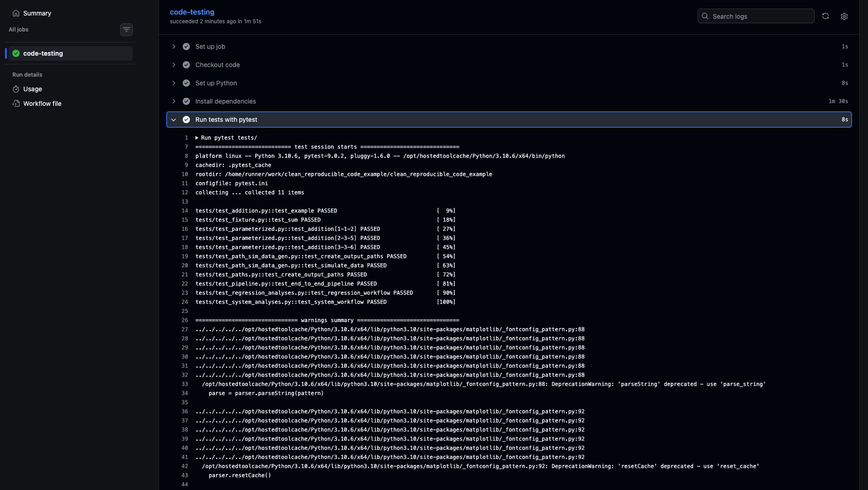Click green success icon beside code-testing job

pyautogui.click(x=16, y=53)
